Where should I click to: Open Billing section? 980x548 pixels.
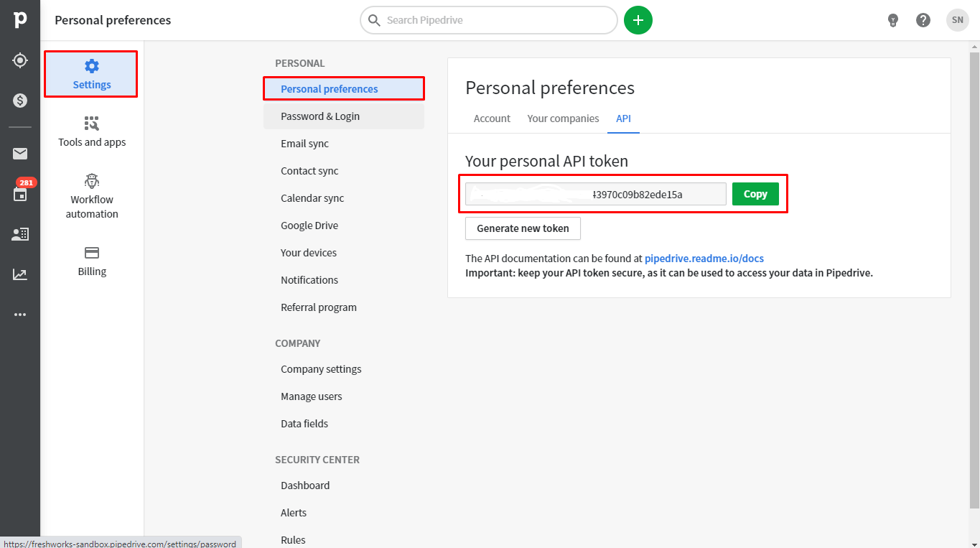(92, 261)
